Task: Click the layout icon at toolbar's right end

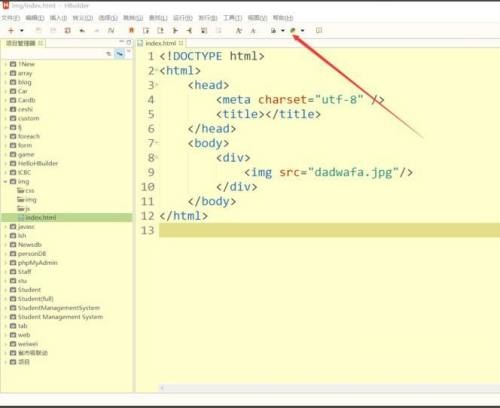Action: click(x=319, y=30)
